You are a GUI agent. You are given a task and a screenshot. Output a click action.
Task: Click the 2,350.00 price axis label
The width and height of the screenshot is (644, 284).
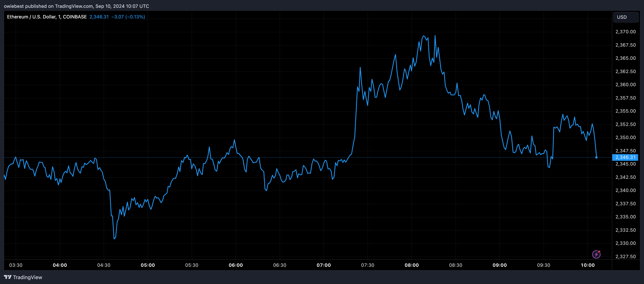tap(626, 138)
